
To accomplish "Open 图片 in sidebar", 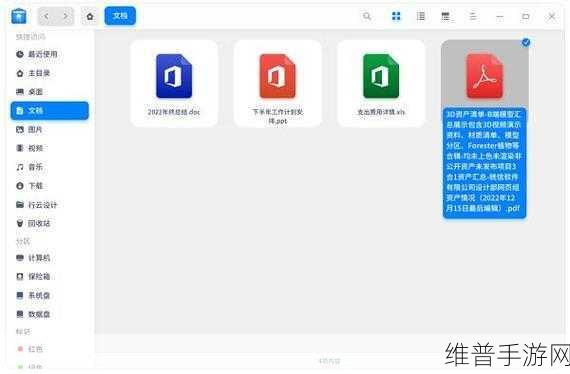I will [50, 129].
